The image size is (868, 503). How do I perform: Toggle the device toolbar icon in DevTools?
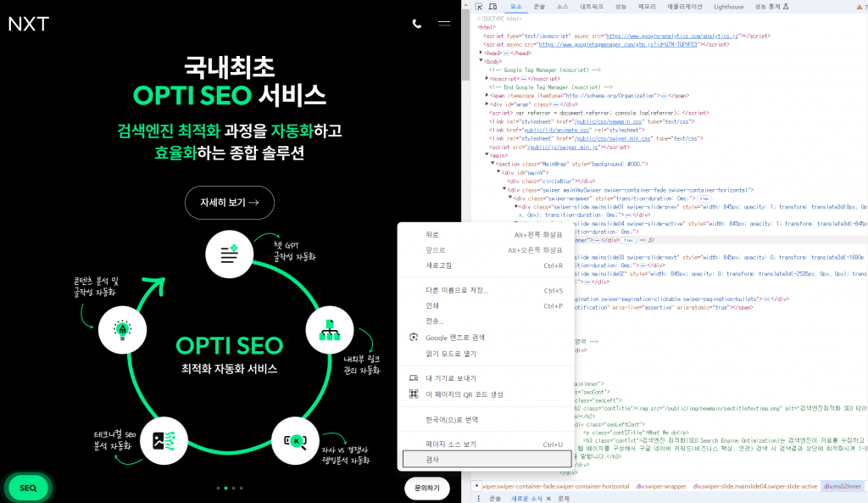pos(494,6)
